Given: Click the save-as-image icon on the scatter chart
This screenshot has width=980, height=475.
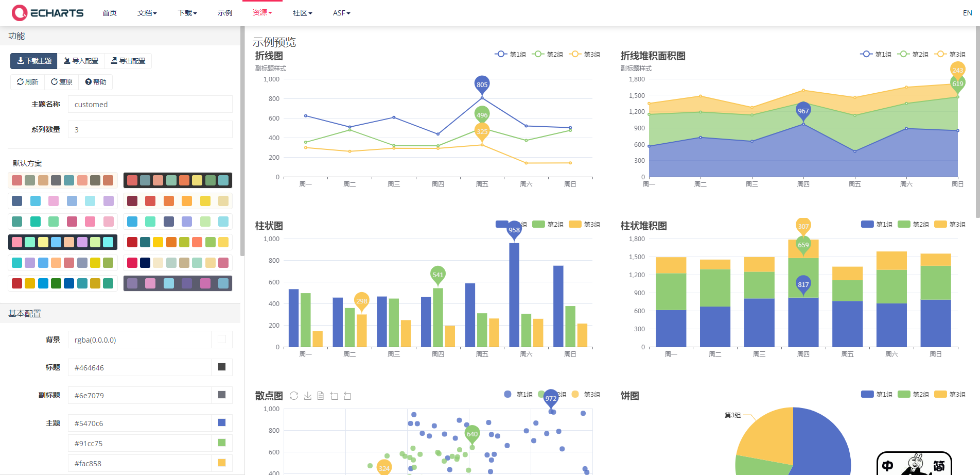Looking at the screenshot, I should (307, 396).
